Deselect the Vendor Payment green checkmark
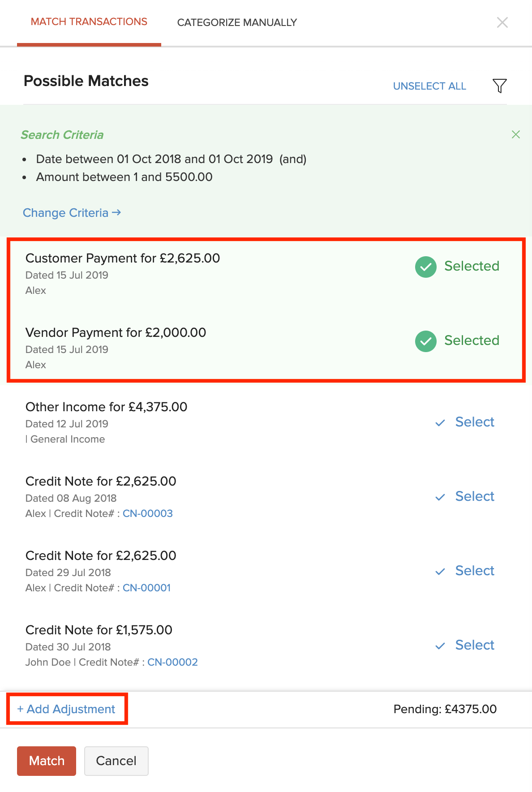 pyautogui.click(x=425, y=341)
